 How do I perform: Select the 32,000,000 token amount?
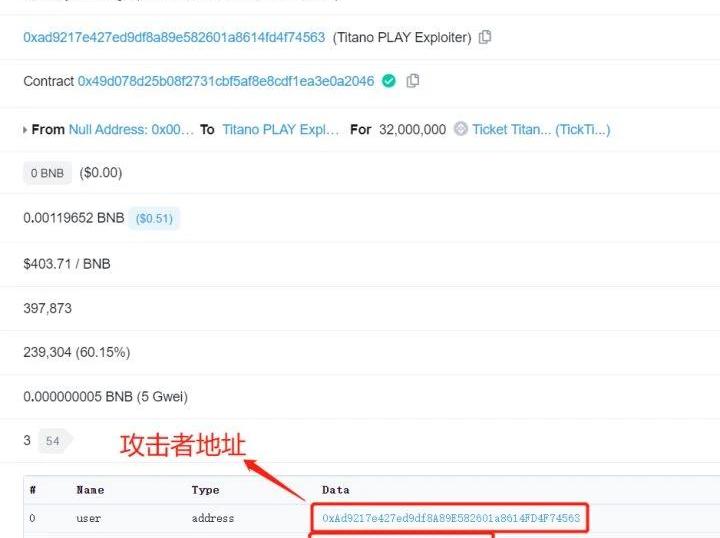coord(412,129)
